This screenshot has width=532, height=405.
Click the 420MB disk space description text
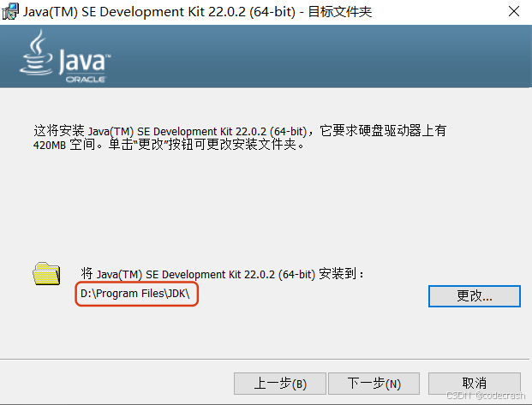pyautogui.click(x=240, y=137)
